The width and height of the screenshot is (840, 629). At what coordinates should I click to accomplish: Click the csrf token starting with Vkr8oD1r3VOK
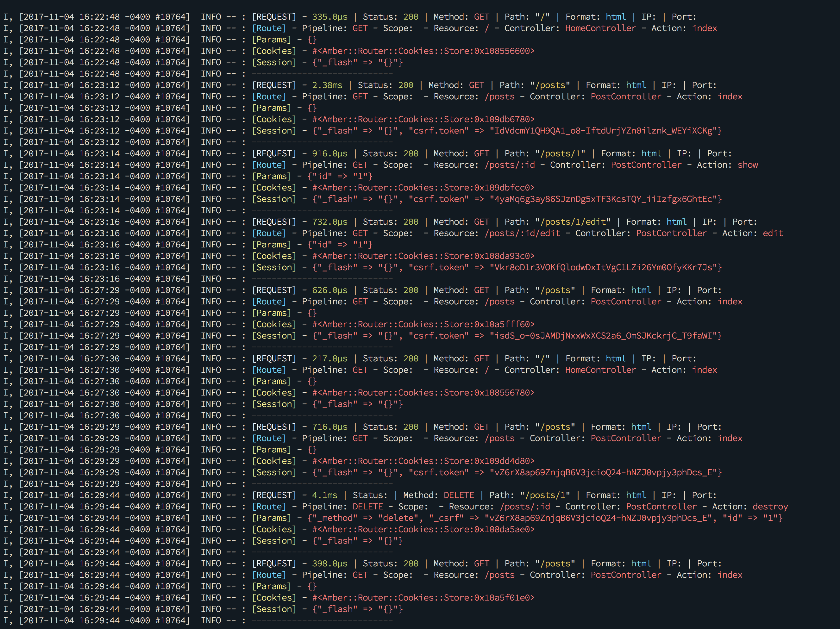point(603,267)
